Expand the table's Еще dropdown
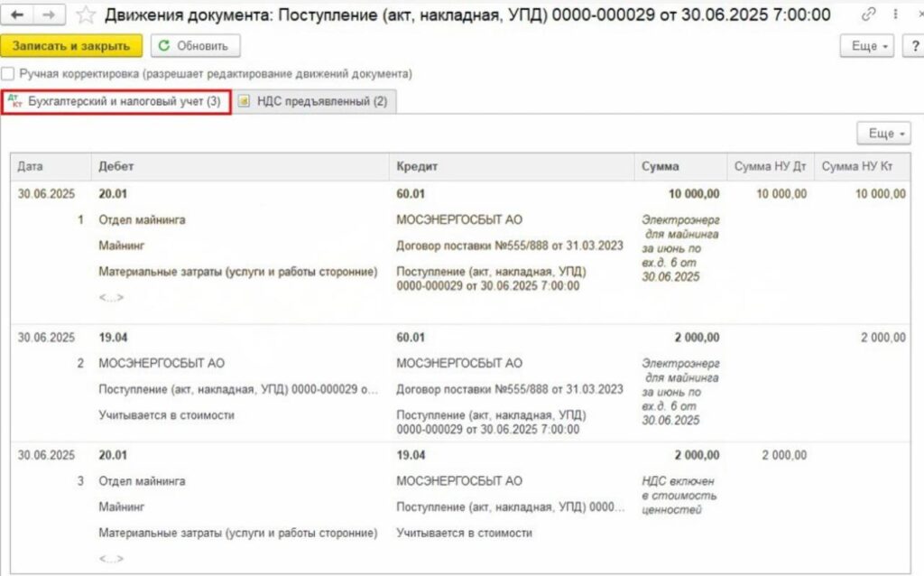924x576 pixels. (883, 134)
